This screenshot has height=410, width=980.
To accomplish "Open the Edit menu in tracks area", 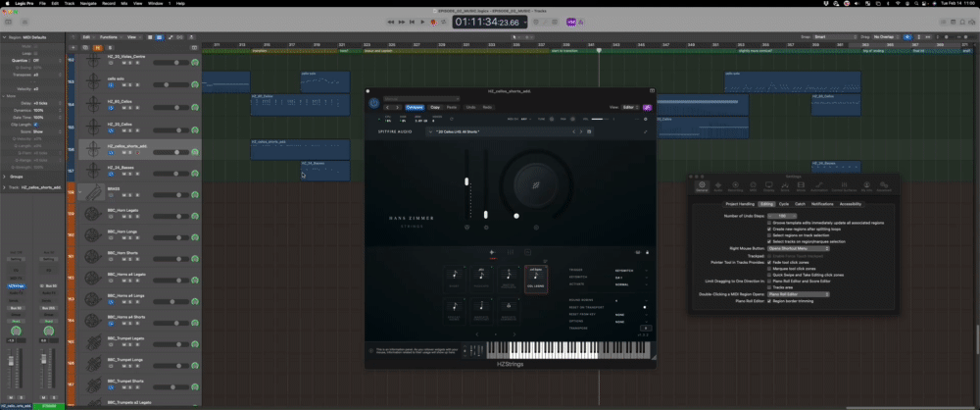I will 88,37.
